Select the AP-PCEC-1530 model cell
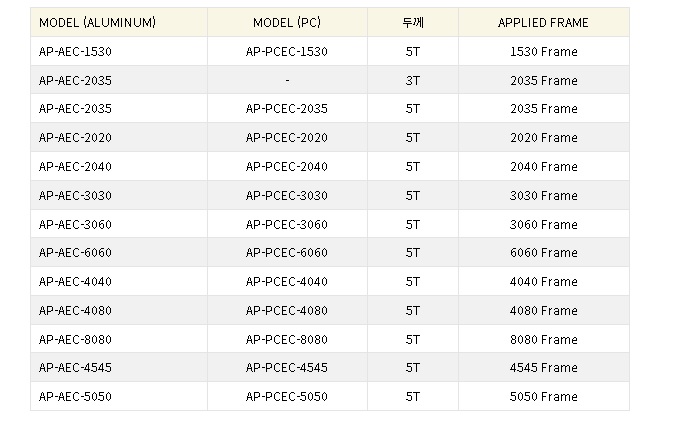Screen dimensions: 685x432 (x=287, y=52)
